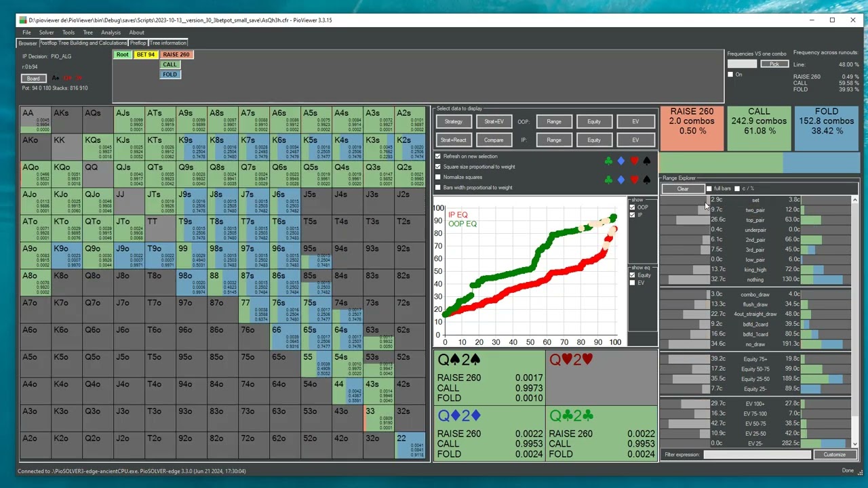Viewport: 868px width, 488px height.
Task: Click the Range Explorer vertical scrollbar
Action: pyautogui.click(x=855, y=321)
